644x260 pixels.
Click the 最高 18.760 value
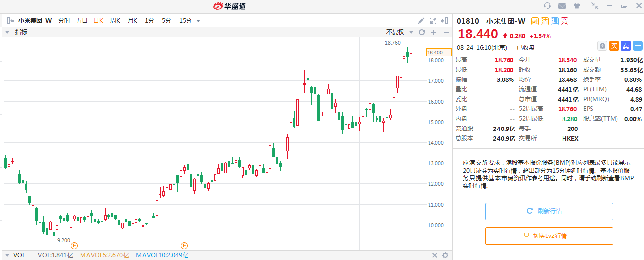504,60
